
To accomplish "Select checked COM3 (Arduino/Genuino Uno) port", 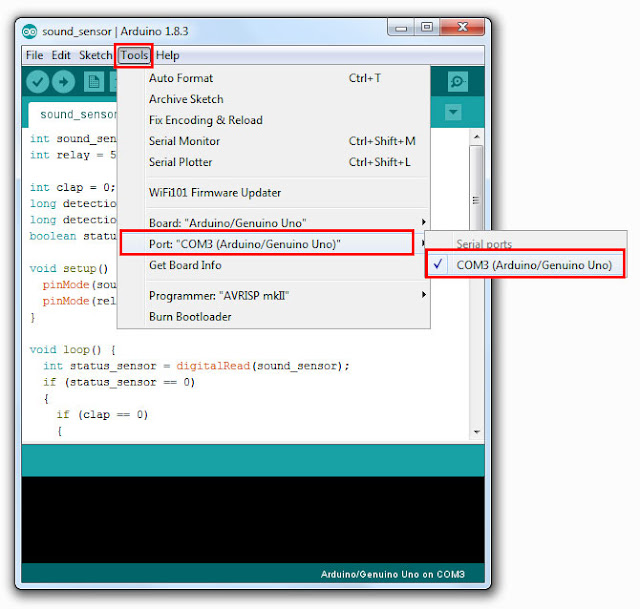I will pos(525,265).
